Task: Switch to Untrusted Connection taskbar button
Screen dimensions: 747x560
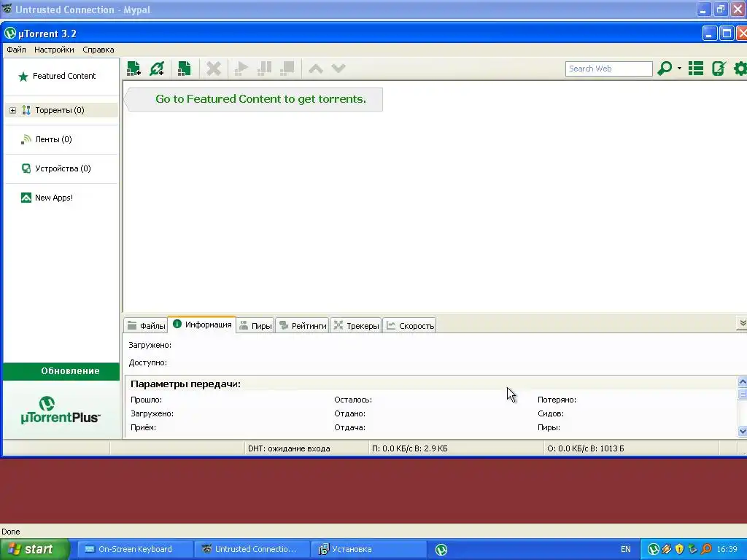Action: [x=252, y=550]
